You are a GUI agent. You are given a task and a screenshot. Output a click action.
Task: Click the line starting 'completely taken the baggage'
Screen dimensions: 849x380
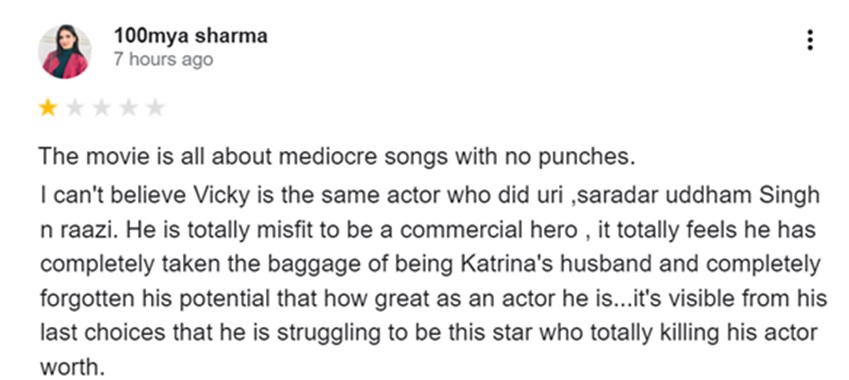[430, 264]
